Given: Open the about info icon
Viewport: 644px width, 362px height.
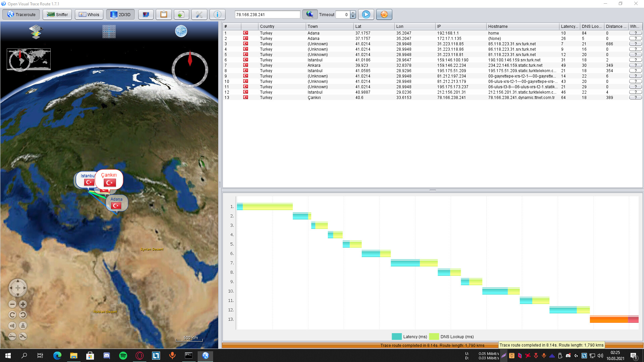Looking at the screenshot, I should coord(217,14).
